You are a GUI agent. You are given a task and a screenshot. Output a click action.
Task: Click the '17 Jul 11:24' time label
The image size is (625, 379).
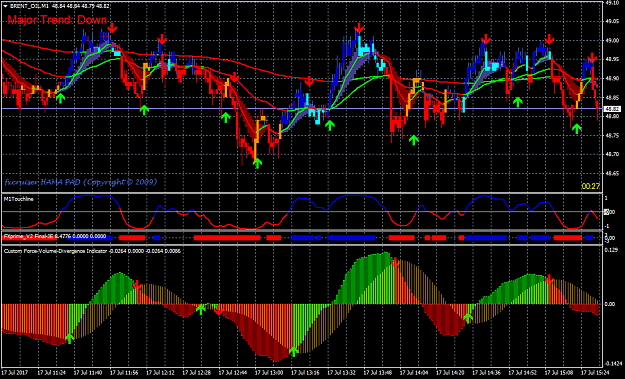click(x=52, y=373)
